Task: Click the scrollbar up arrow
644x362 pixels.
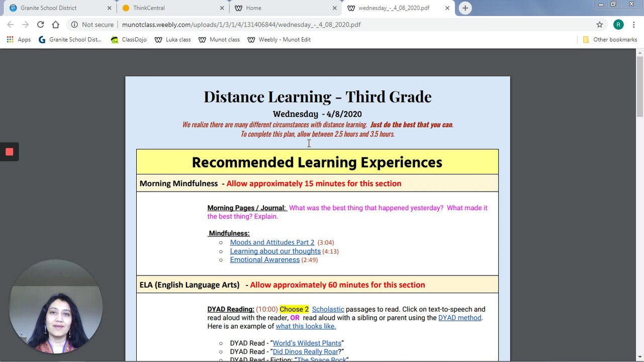Action: (x=640, y=52)
